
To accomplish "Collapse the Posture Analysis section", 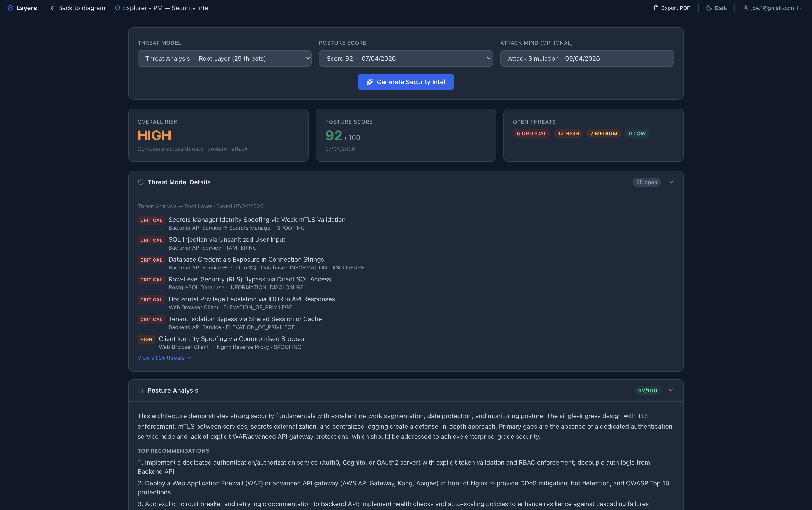I will click(671, 390).
